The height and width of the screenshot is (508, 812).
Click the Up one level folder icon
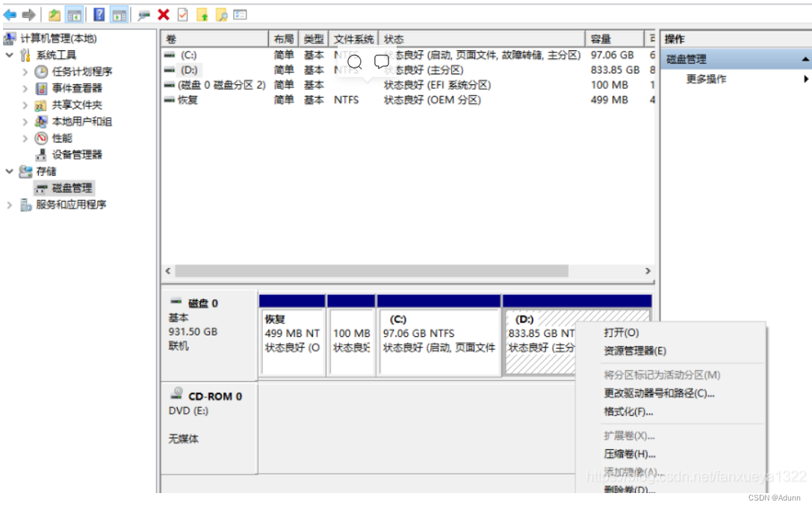tap(55, 15)
